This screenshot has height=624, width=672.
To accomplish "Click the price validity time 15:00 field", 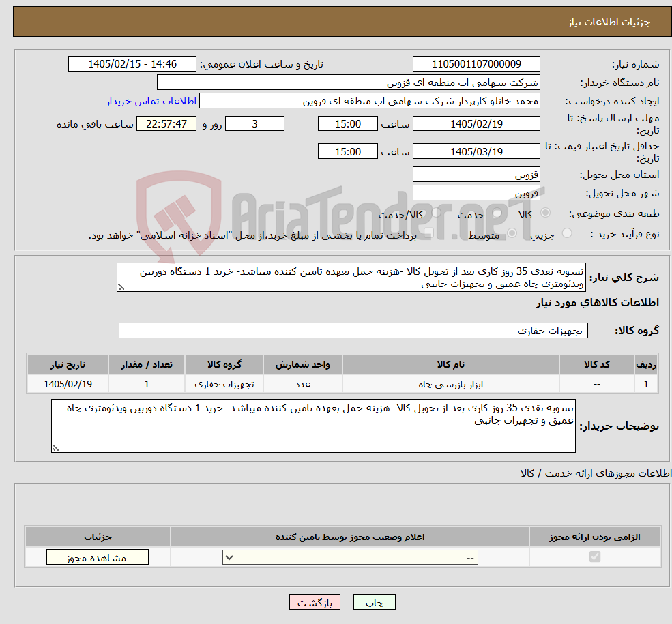I will click(x=347, y=151).
